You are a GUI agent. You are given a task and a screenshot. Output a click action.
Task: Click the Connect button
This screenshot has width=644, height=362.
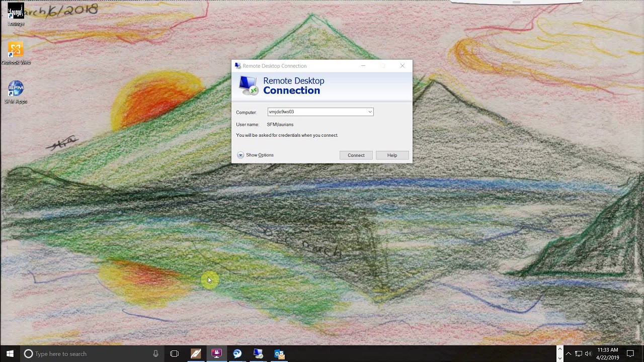click(356, 155)
